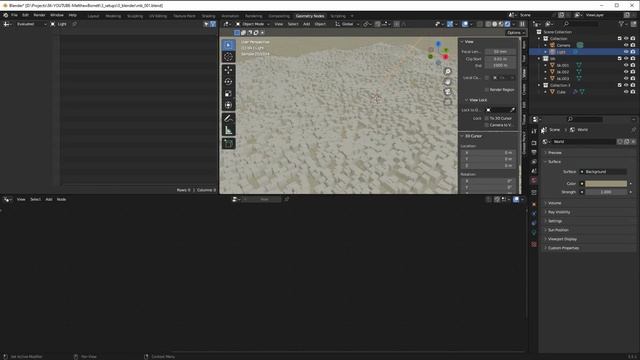Open the Global transform orientation dropdown
Viewport: 640px width, 360px height.
tap(347, 24)
